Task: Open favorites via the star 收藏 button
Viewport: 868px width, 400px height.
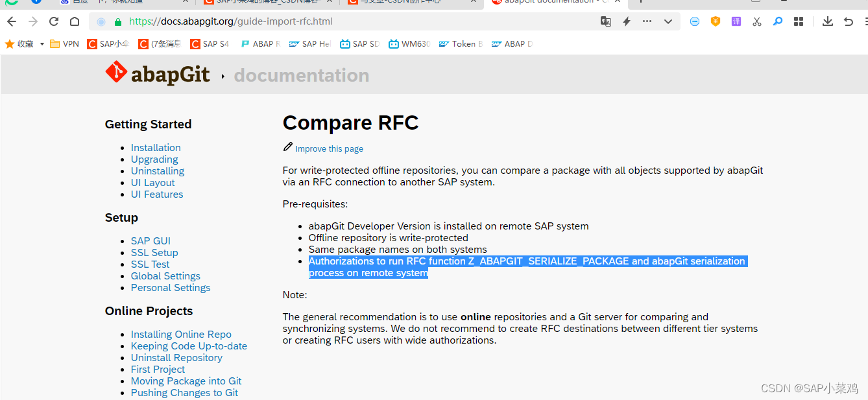Action: point(19,44)
